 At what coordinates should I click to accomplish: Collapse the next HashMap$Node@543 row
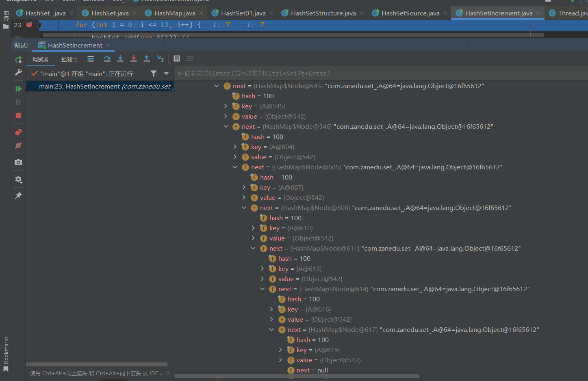217,86
